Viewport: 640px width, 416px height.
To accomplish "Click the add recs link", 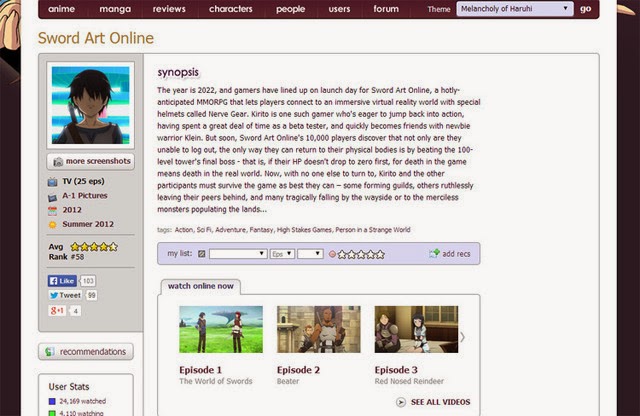I will click(x=456, y=254).
